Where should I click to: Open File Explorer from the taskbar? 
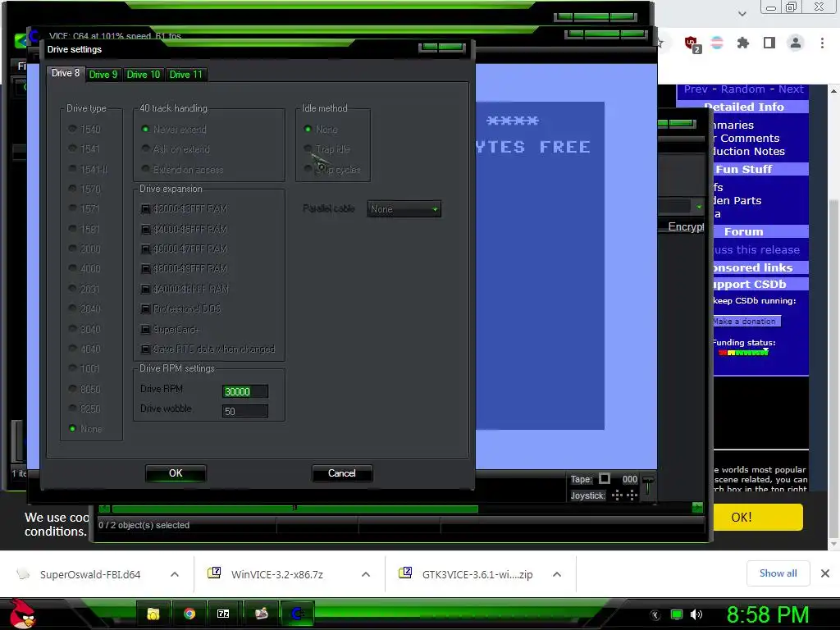153,614
